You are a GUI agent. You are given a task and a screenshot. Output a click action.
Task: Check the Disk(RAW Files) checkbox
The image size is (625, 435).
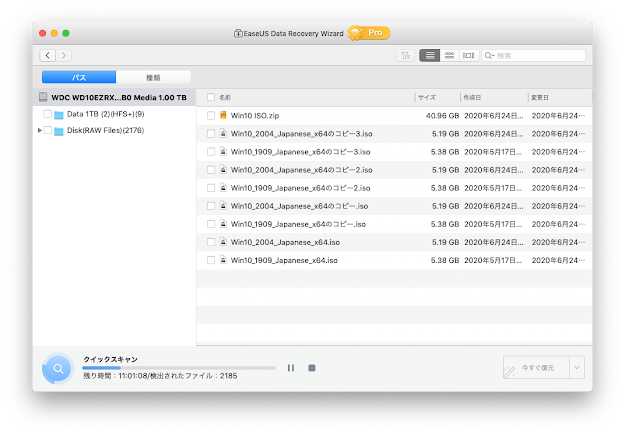(47, 130)
